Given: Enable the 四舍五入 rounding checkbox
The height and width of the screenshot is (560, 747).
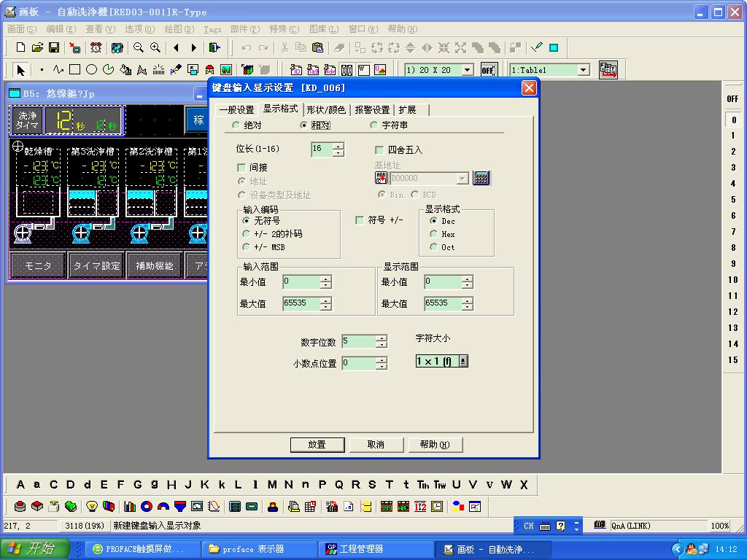Looking at the screenshot, I should [379, 150].
